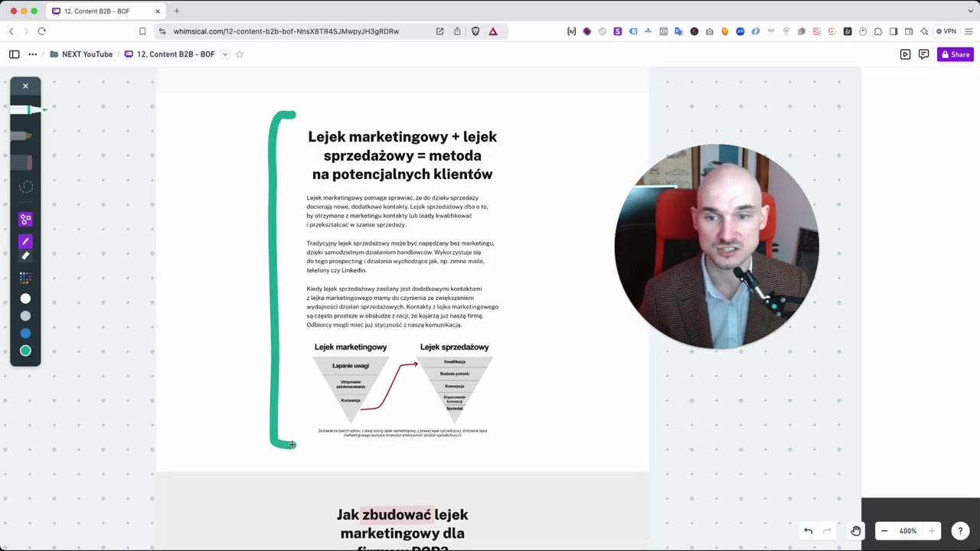Select the highlighter marker tool
Screen dimensions: 980x551
(x=22, y=136)
